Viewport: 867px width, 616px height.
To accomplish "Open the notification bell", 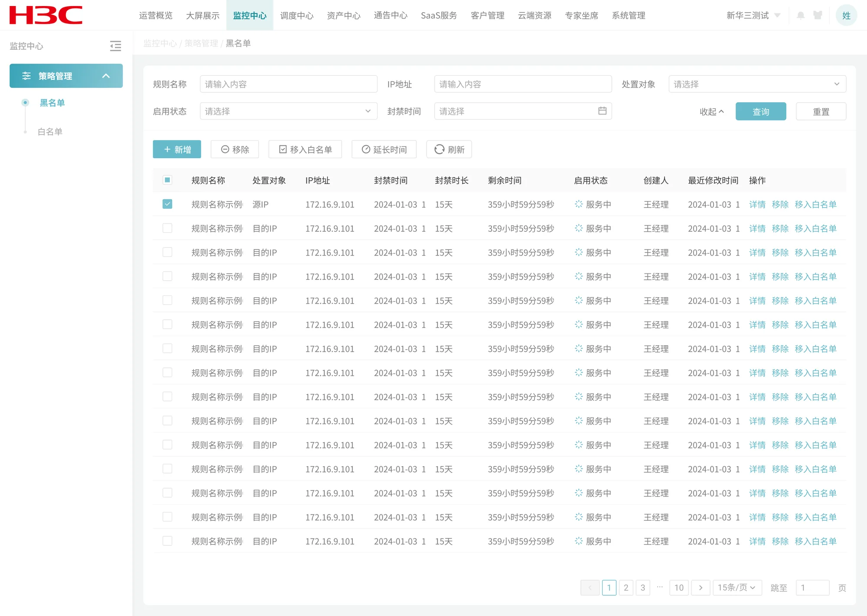I will pos(801,16).
